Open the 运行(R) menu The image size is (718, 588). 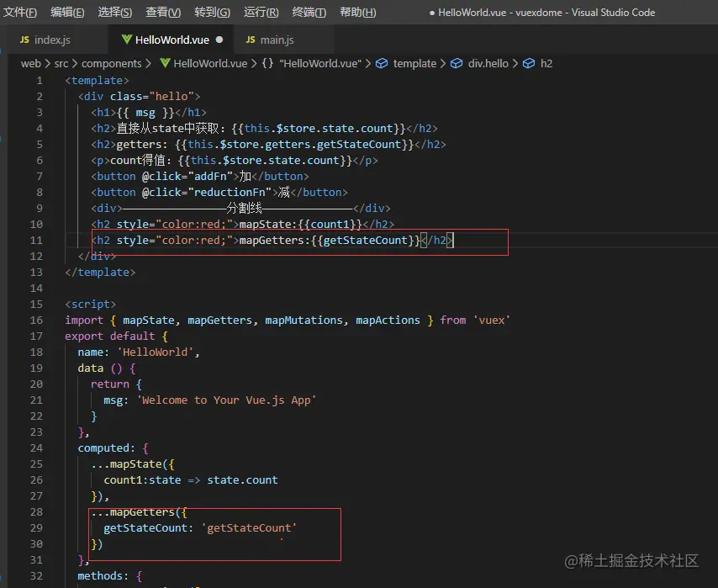pos(261,12)
